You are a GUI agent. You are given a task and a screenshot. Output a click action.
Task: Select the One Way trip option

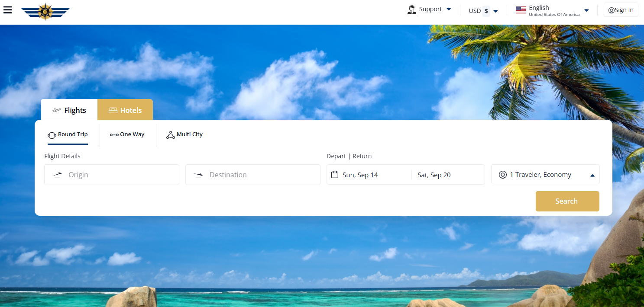click(x=127, y=134)
